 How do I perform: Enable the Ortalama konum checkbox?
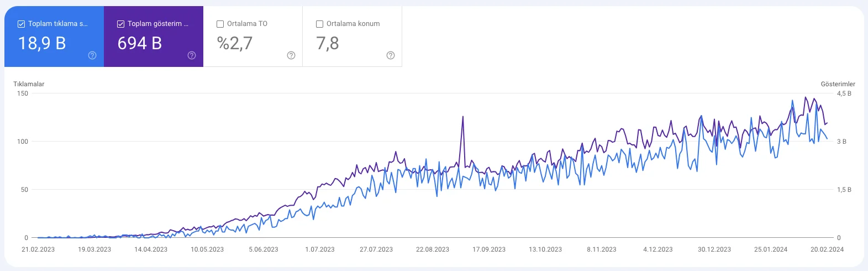[319, 24]
